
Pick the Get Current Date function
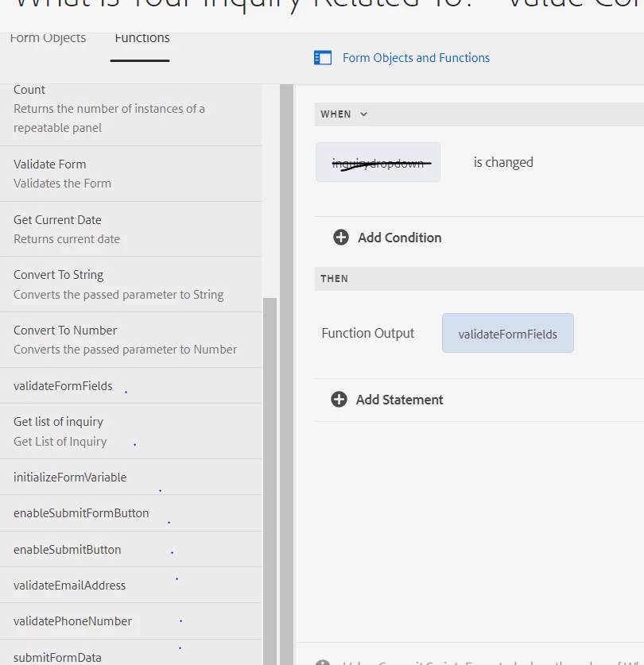coord(130,229)
